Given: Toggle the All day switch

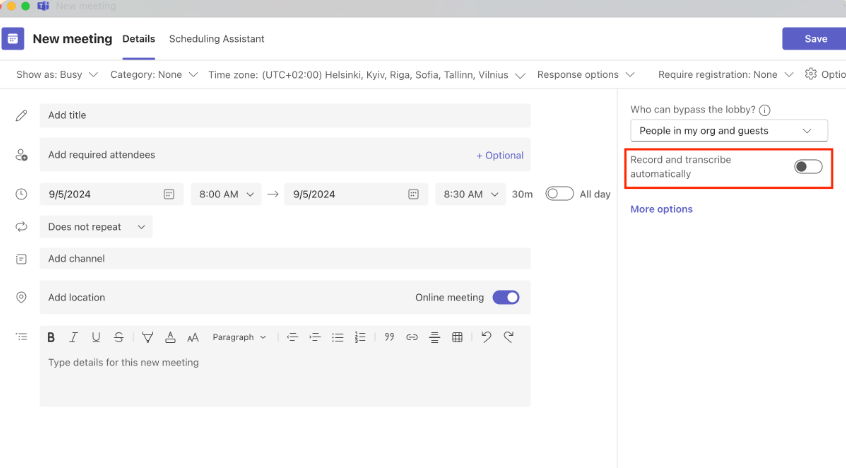Looking at the screenshot, I should coord(560,194).
